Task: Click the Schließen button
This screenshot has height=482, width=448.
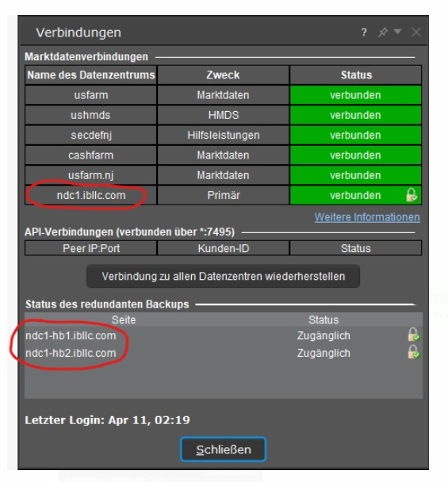Action: click(x=224, y=449)
